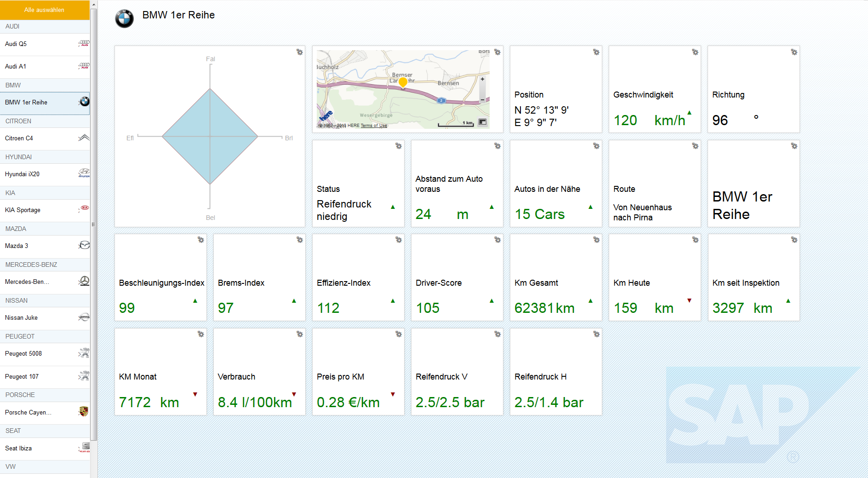The height and width of the screenshot is (478, 868).
Task: Click the 2.5/1.4 bar rear pressure value
Action: pos(549,403)
